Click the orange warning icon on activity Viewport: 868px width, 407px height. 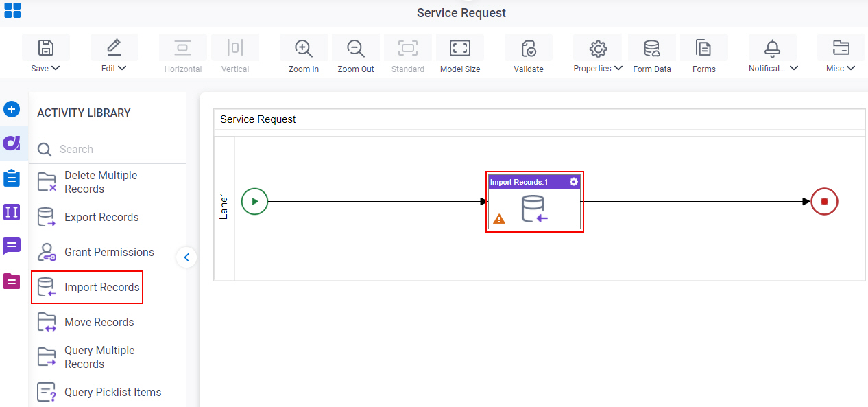(x=499, y=219)
